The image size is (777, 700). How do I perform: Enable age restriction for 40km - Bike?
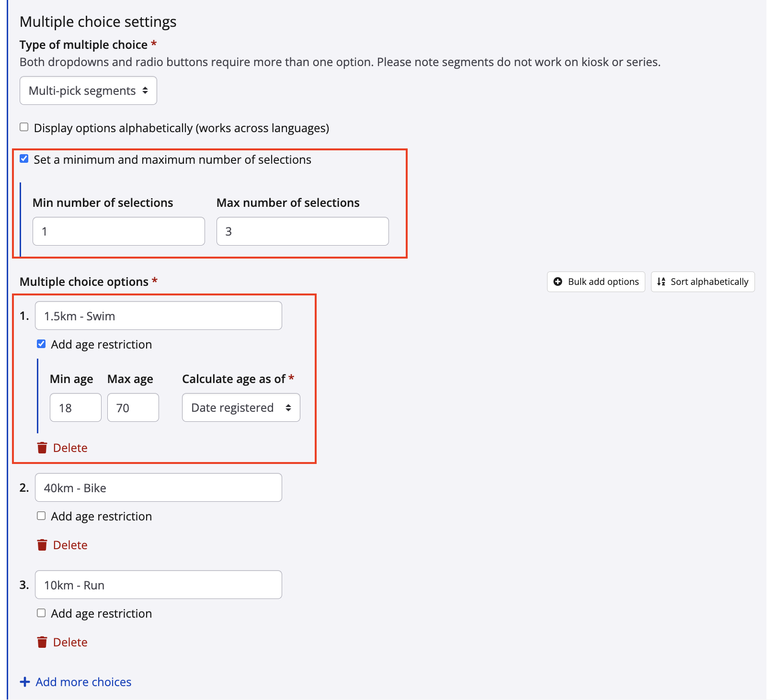point(41,516)
